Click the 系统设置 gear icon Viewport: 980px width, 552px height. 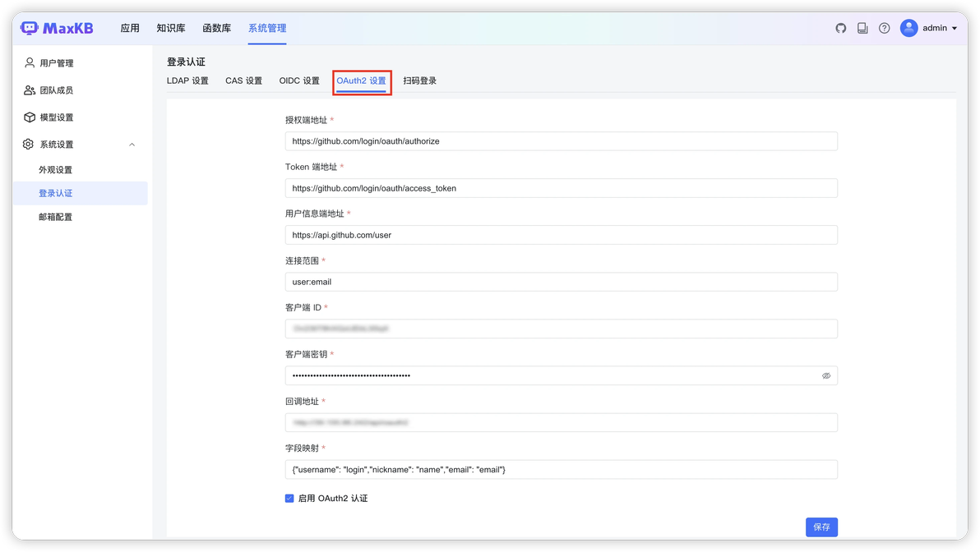29,145
